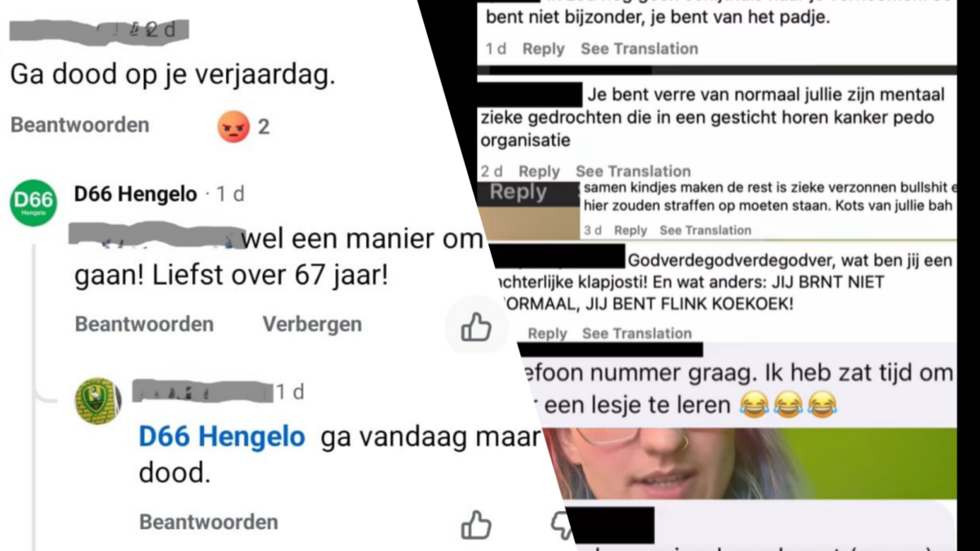
Task: Like the 'ga vandaag maar dood' reply
Action: coord(476,525)
